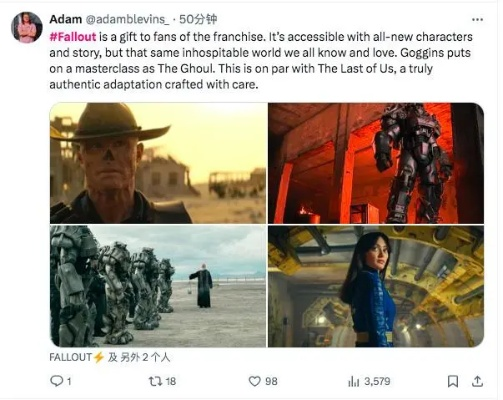Click the display name Adam
This screenshot has height=400, width=503.
click(66, 19)
